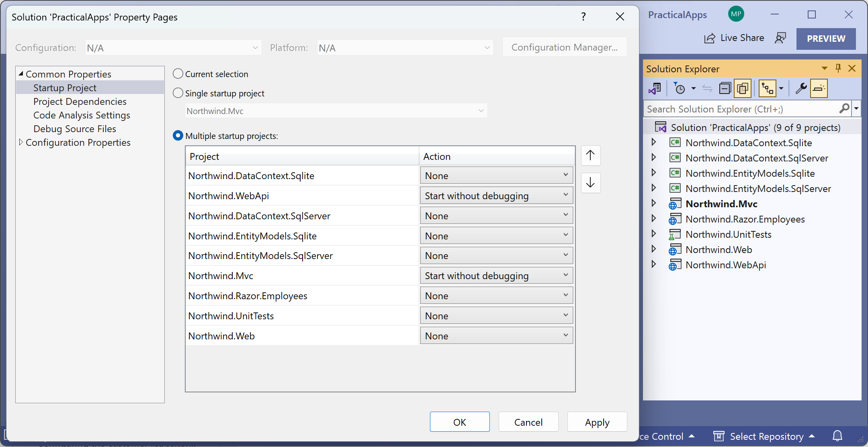Open Action dropdown for Northwind.Web row
The height and width of the screenshot is (447, 868).
pyautogui.click(x=496, y=336)
